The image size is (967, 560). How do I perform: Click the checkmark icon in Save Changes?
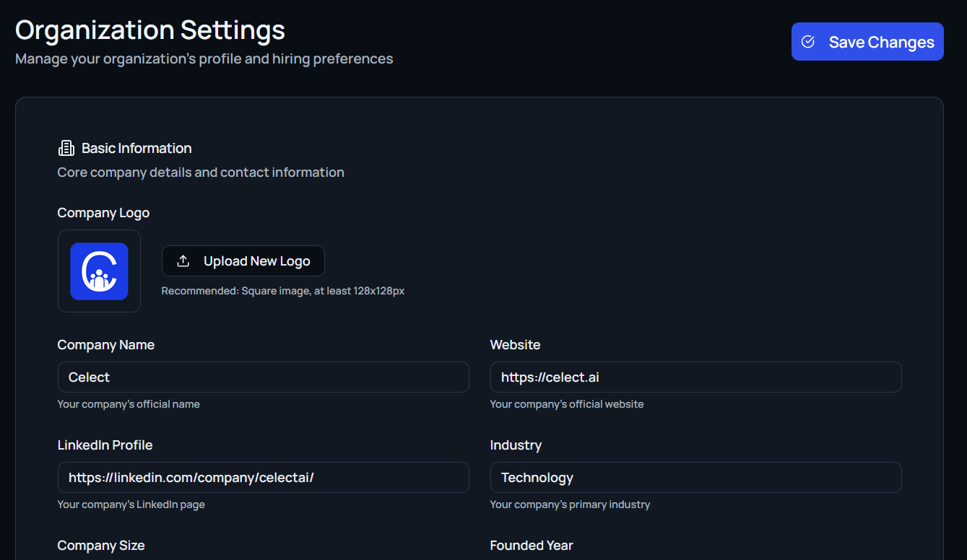point(808,42)
